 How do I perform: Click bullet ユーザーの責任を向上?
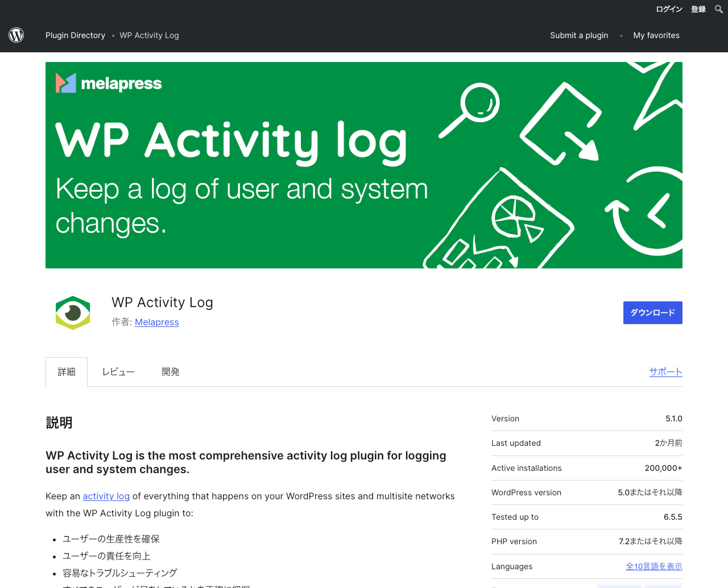pyautogui.click(x=106, y=556)
